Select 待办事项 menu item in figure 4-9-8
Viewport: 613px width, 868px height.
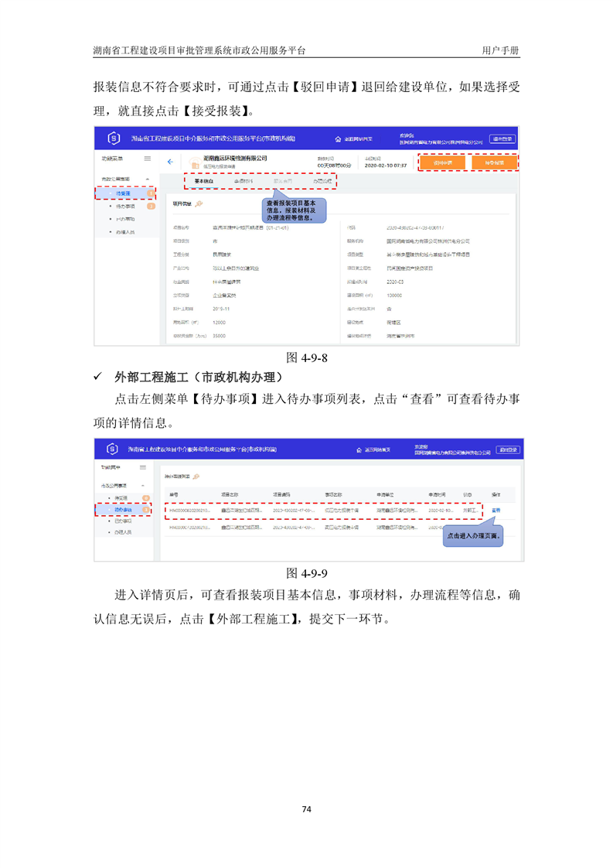(x=125, y=207)
